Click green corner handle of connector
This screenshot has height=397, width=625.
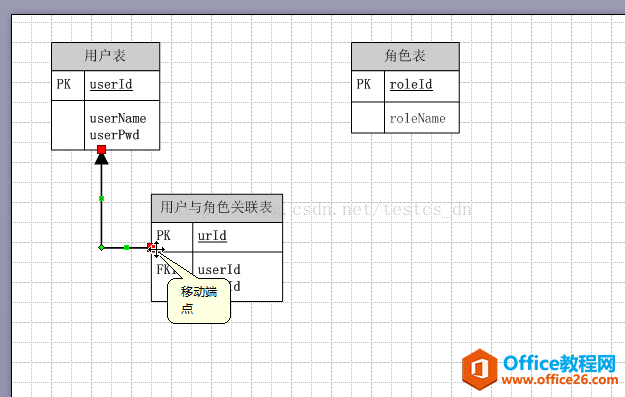coord(101,248)
